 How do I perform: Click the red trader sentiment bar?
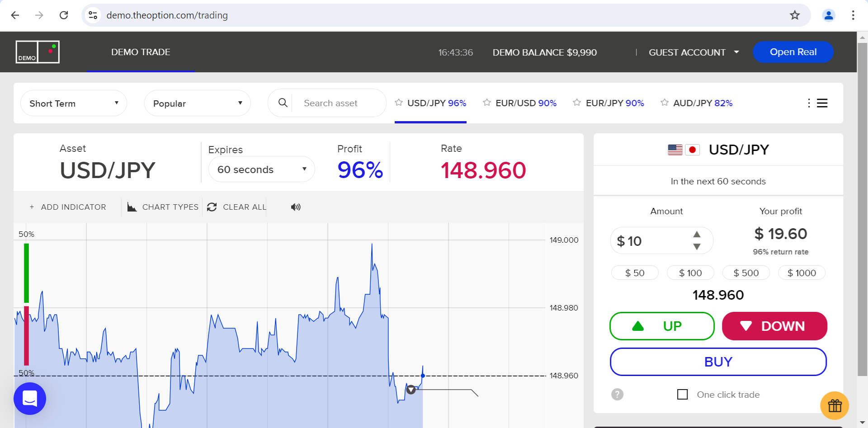[x=26, y=335]
